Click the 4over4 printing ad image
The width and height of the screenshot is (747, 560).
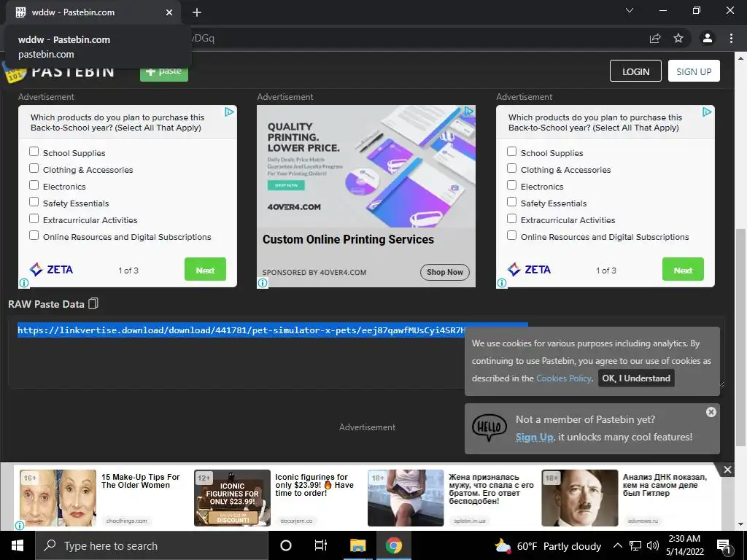[366, 166]
